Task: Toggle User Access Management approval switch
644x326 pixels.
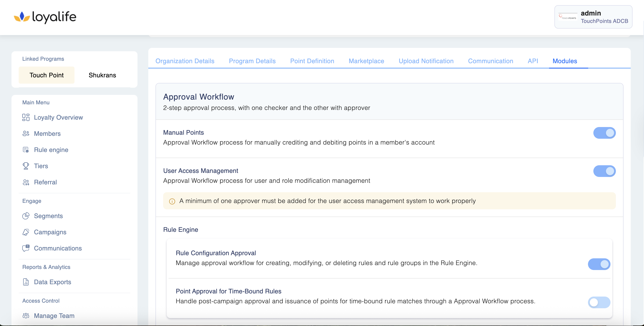Action: [604, 171]
